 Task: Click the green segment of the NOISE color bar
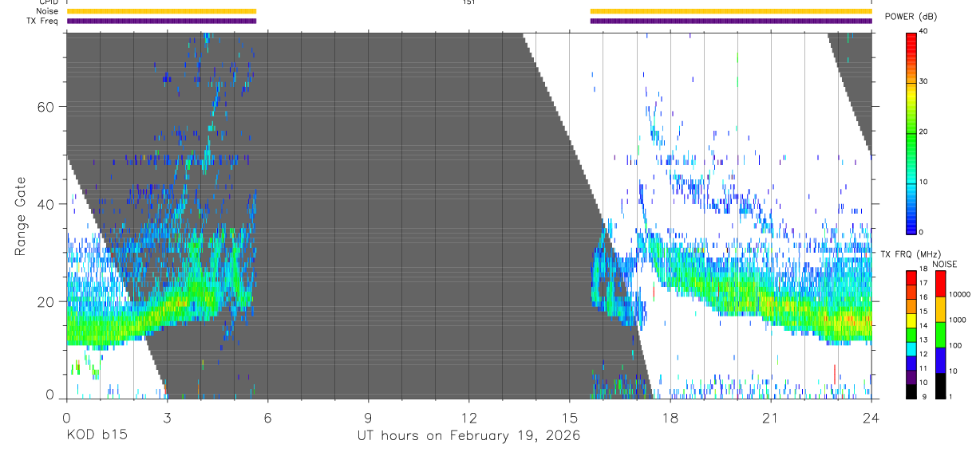940,335
